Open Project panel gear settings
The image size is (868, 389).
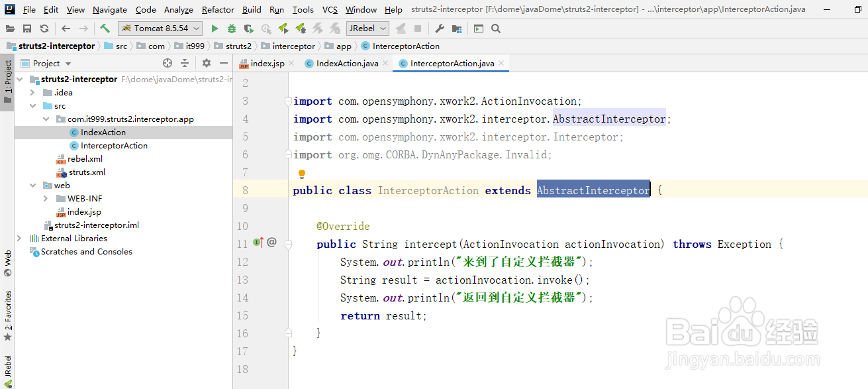point(207,63)
